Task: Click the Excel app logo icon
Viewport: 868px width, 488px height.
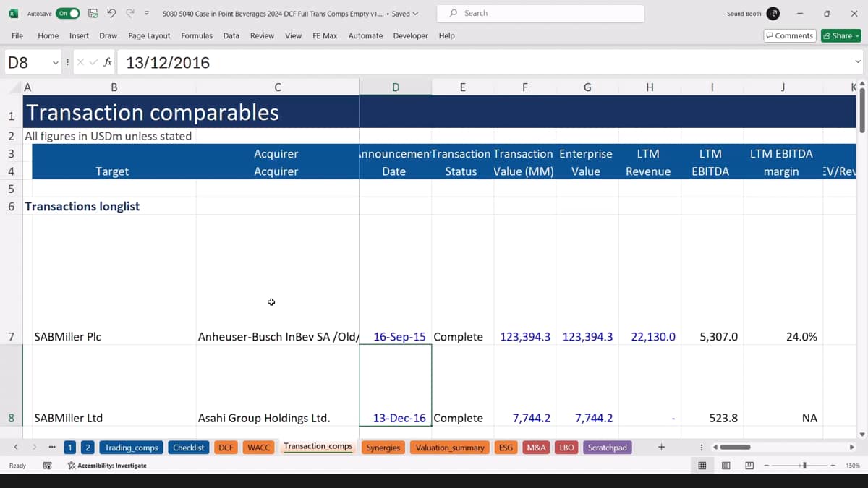Action: [x=13, y=14]
